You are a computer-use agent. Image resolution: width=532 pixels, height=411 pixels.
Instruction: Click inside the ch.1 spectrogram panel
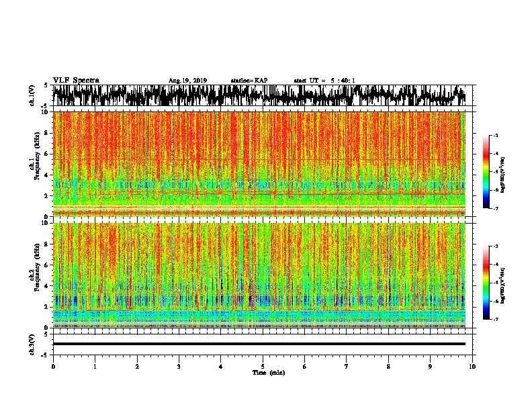pos(259,164)
